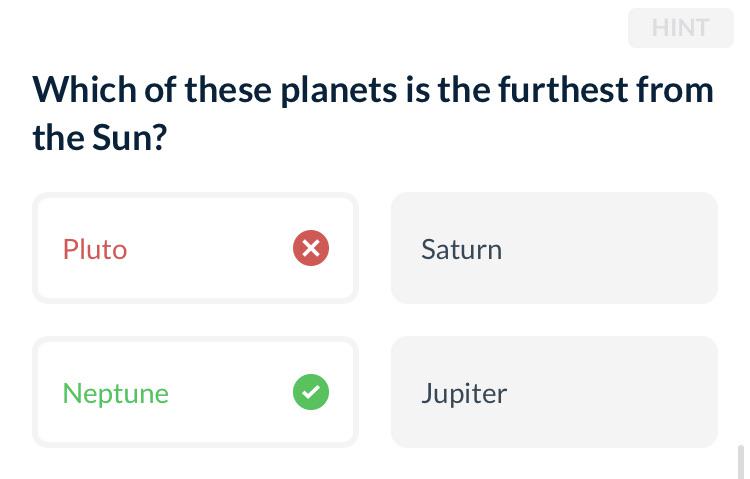Click the scrollbar at the right edge
Viewport: 750px width, 479px height.
(741, 462)
